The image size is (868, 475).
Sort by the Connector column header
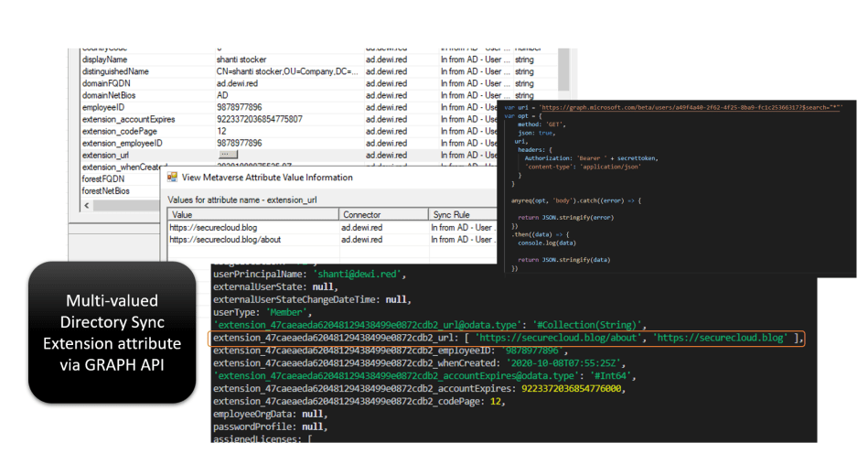pos(382,214)
